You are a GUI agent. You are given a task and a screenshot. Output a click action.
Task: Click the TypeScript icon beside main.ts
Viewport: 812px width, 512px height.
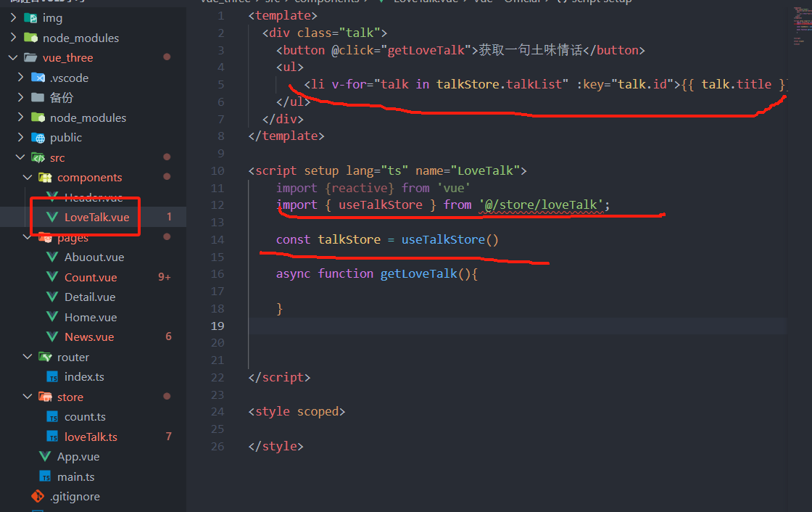click(46, 476)
